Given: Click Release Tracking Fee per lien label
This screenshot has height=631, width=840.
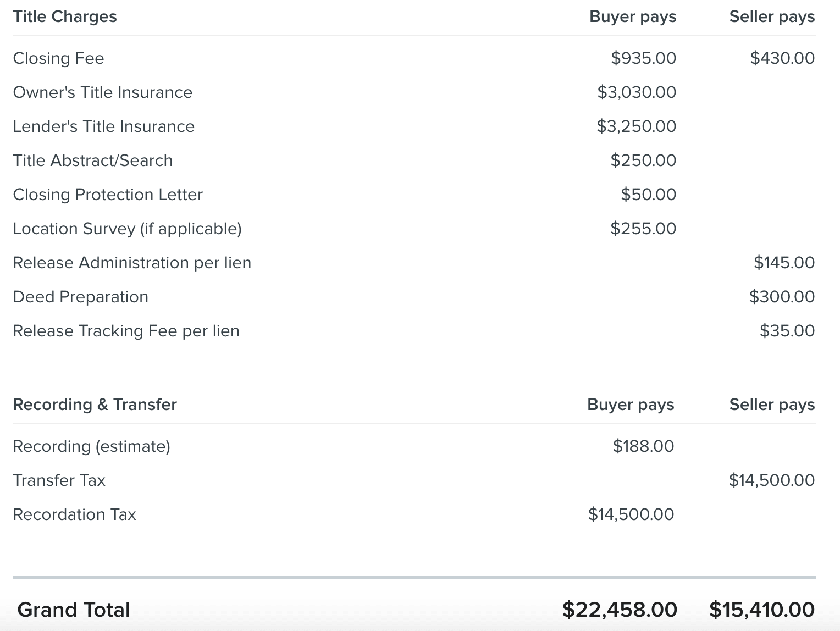Looking at the screenshot, I should pos(126,331).
